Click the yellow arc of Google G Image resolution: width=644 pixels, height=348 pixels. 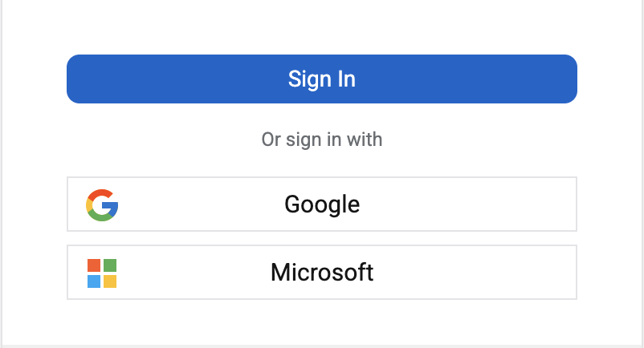pyautogui.click(x=88, y=205)
